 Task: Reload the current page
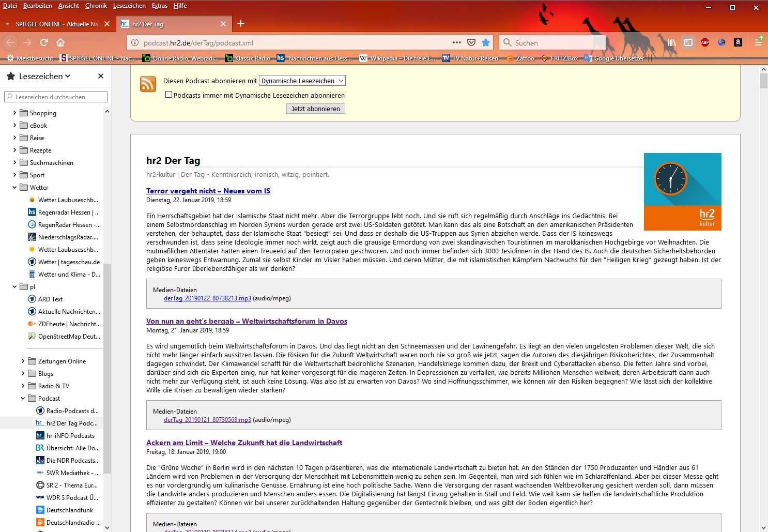[x=44, y=42]
